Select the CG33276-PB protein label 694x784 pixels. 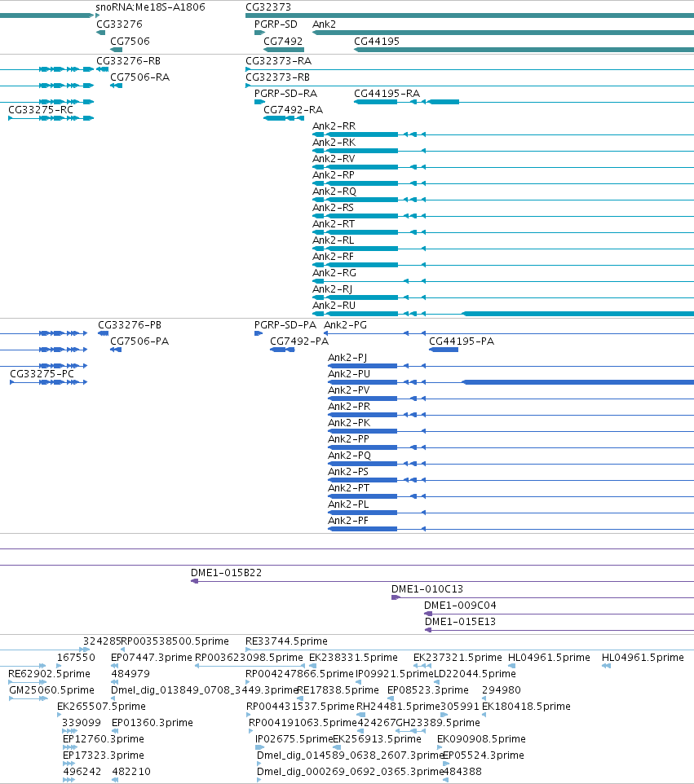tap(130, 325)
